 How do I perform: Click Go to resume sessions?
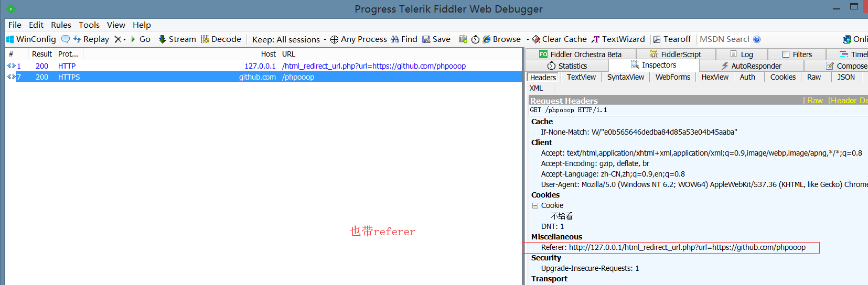(x=141, y=39)
